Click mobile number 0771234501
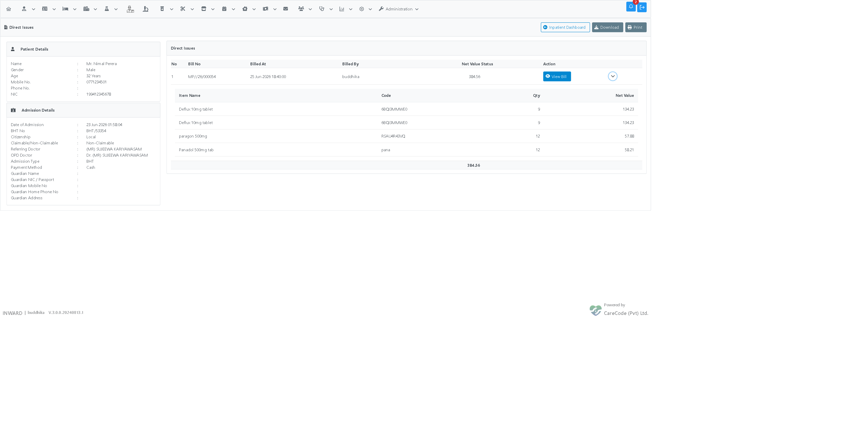868x427 pixels. 96,82
